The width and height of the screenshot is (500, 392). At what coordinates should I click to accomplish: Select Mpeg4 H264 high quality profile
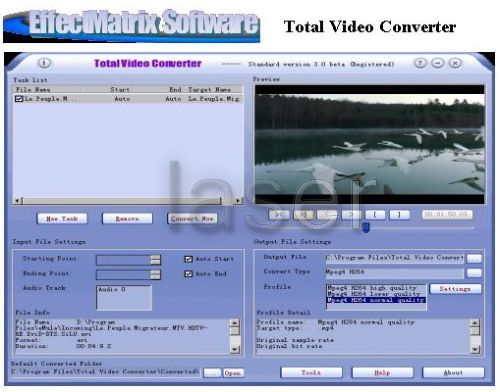(376, 288)
